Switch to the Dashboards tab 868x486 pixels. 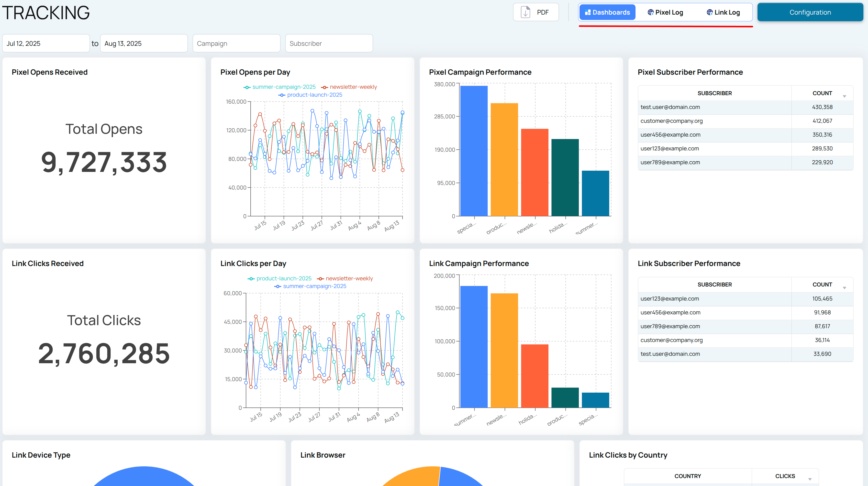(607, 13)
